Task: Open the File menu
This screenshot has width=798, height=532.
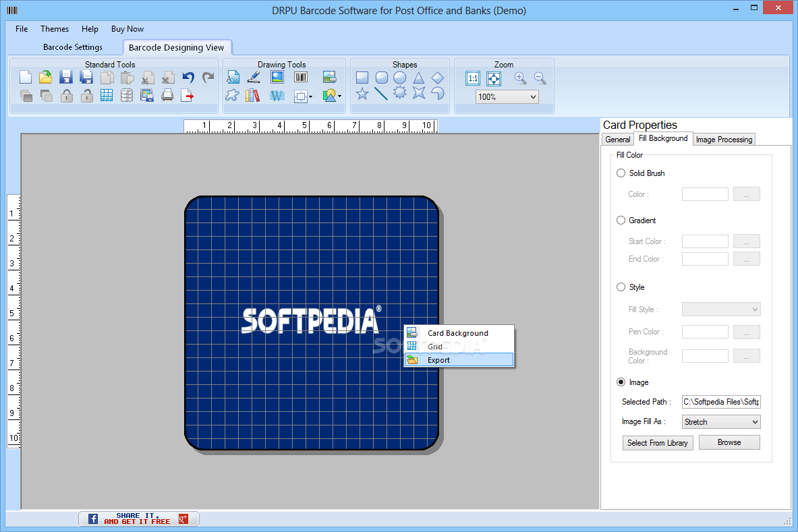Action: pyautogui.click(x=22, y=29)
